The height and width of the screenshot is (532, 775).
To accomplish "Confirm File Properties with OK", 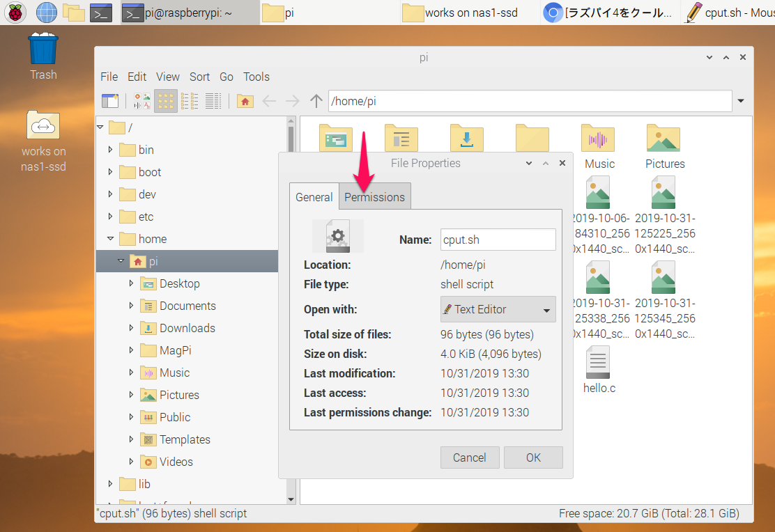I will point(533,457).
